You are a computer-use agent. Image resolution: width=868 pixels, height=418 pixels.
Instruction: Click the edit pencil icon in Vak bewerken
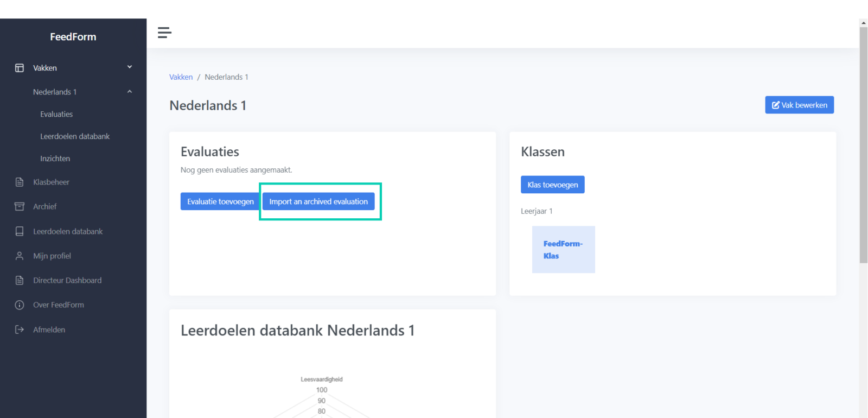776,105
